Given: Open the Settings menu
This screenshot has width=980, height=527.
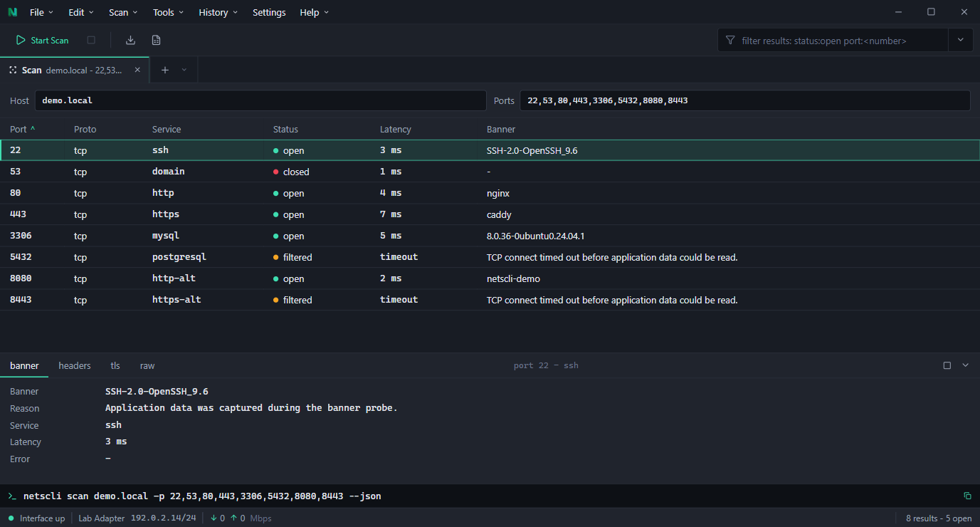Looking at the screenshot, I should [x=269, y=12].
